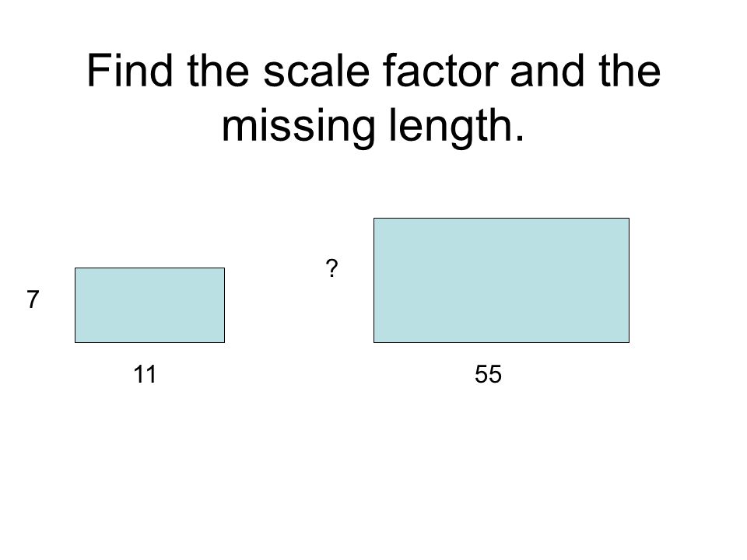Click the right edge of small rectangle

coord(224,305)
